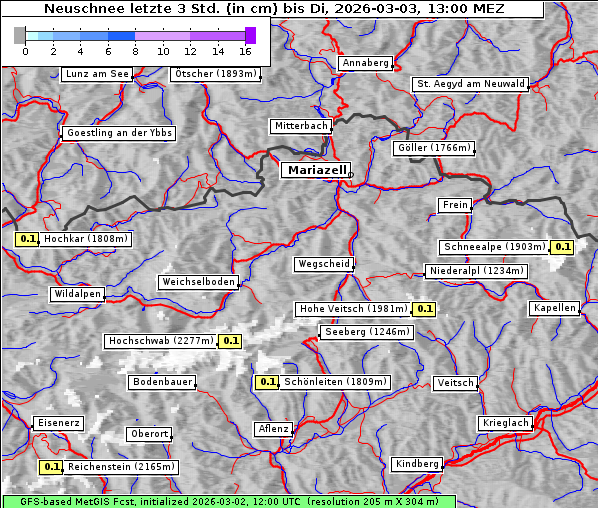This screenshot has height=508, width=598.
Task: Click the Neuschnee letzte 3 Std. title
Action: (x=274, y=8)
